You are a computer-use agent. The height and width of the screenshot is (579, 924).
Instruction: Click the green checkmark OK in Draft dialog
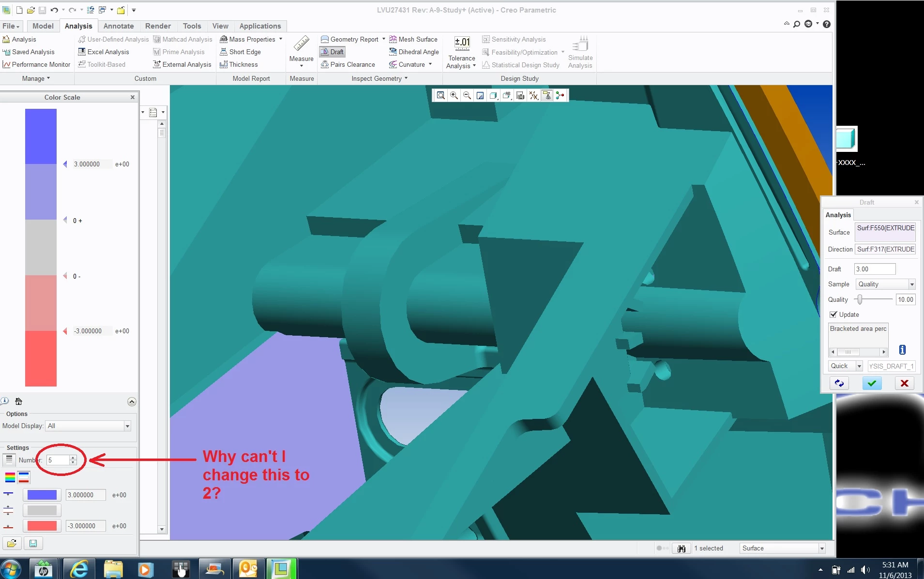pyautogui.click(x=872, y=383)
